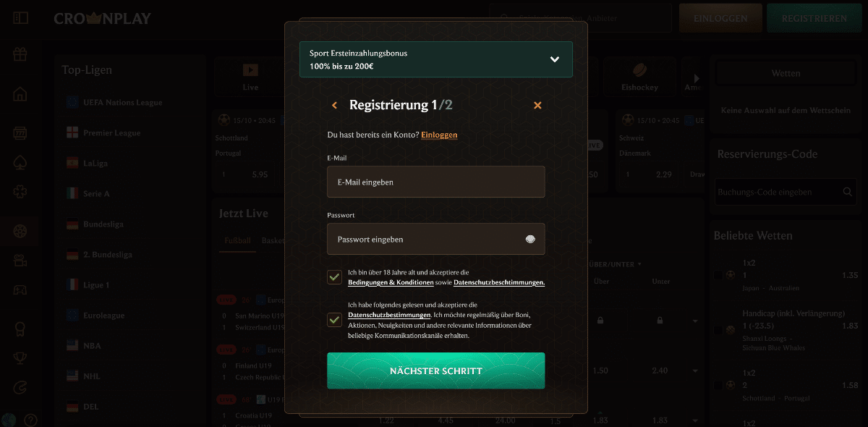
Task: Toggle password visibility with the eye icon
Action: pos(530,238)
